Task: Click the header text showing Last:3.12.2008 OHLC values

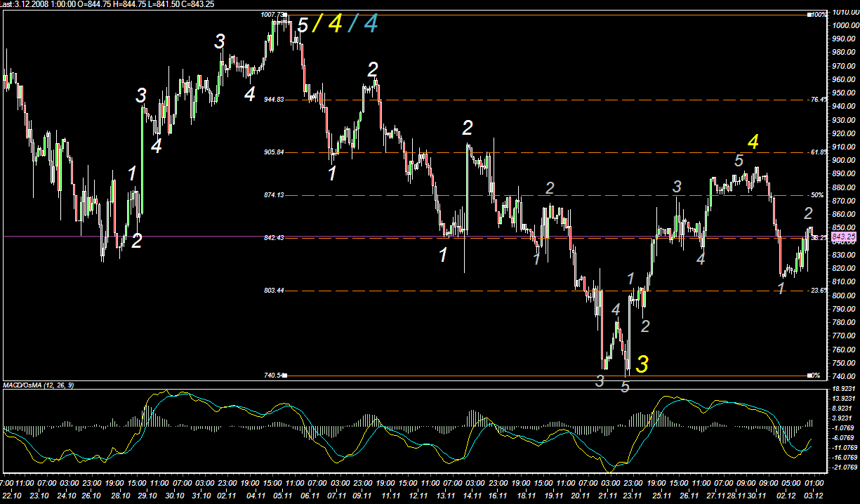Action: [x=108, y=4]
